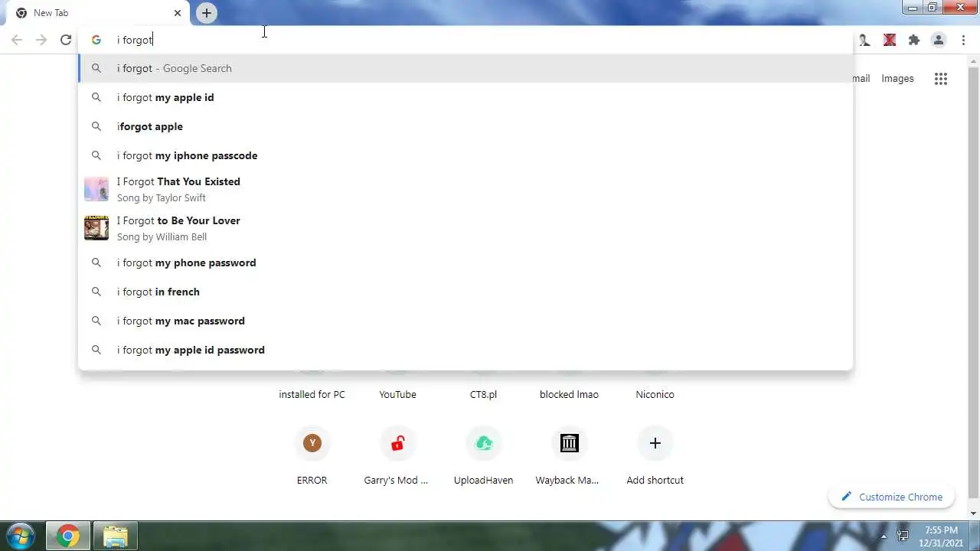The width and height of the screenshot is (980, 551).
Task: Click the address bar containing 'i forgot'
Action: click(465, 40)
